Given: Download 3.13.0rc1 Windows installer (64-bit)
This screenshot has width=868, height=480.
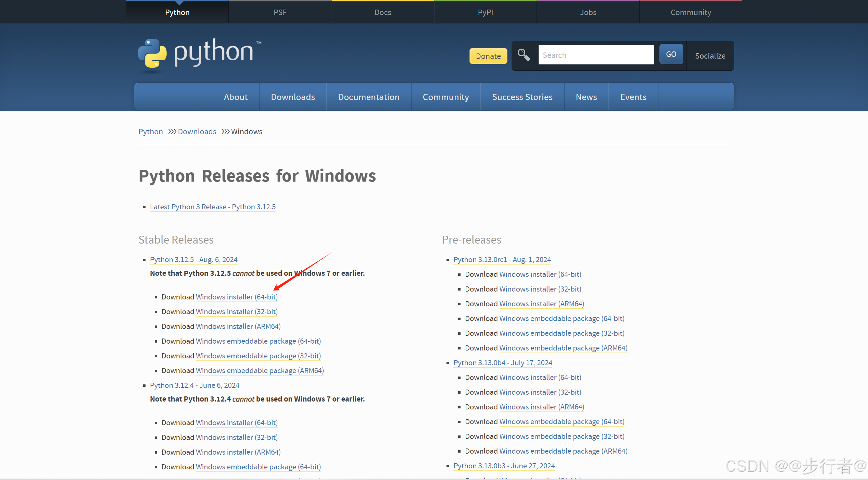Looking at the screenshot, I should click(540, 274).
